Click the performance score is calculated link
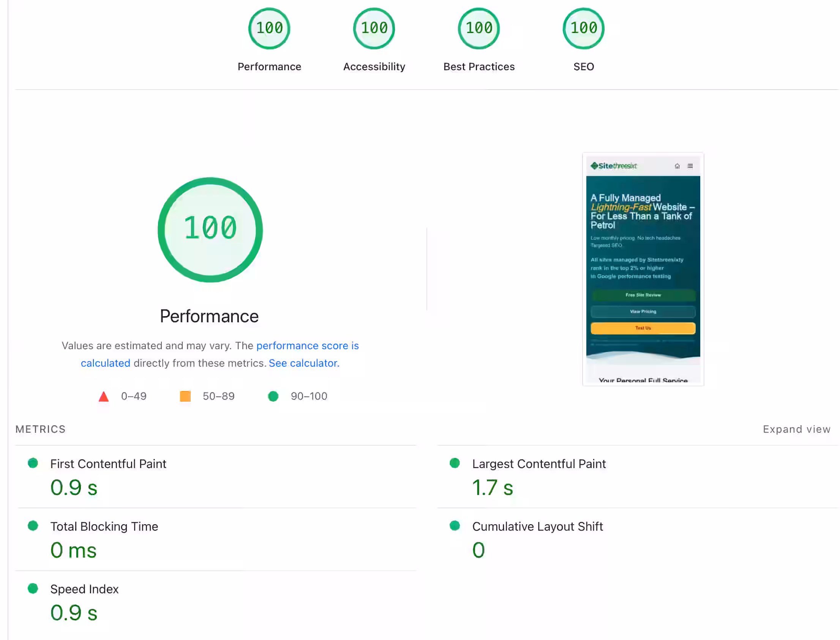The image size is (840, 640). (308, 345)
